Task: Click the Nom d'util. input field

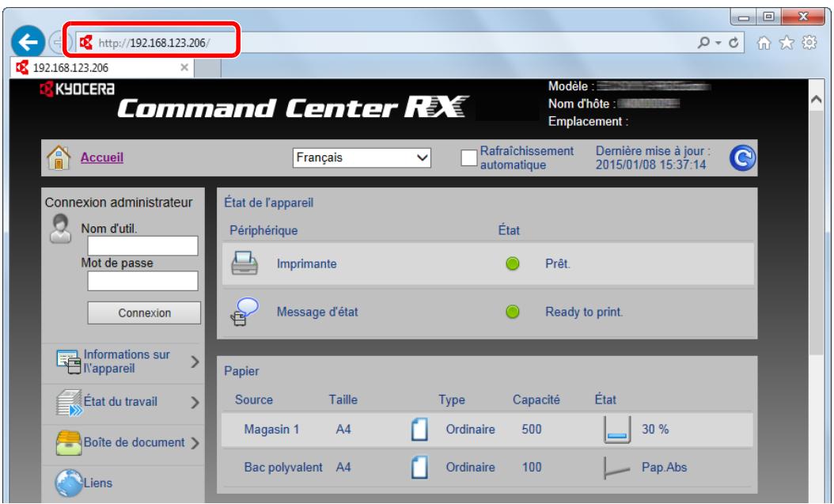Action: (142, 245)
